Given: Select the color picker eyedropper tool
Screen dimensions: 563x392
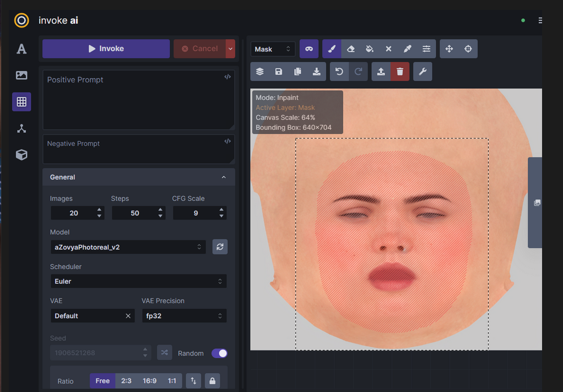Looking at the screenshot, I should [x=408, y=49].
